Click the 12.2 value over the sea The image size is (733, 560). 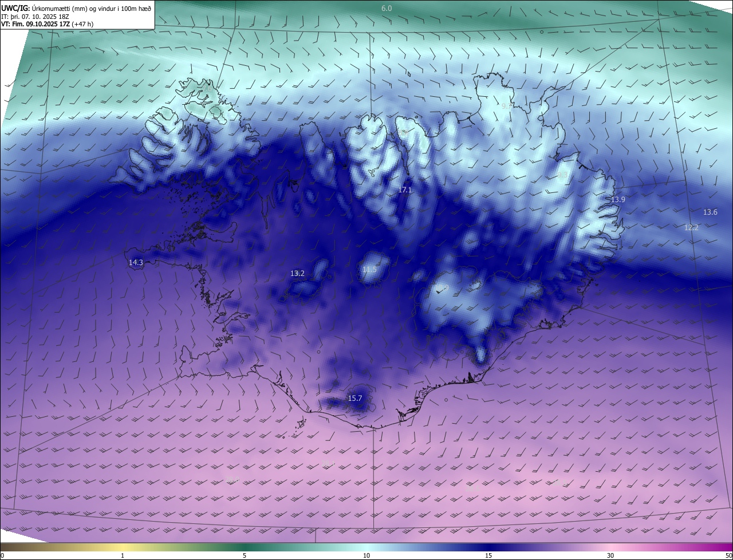[x=691, y=227]
